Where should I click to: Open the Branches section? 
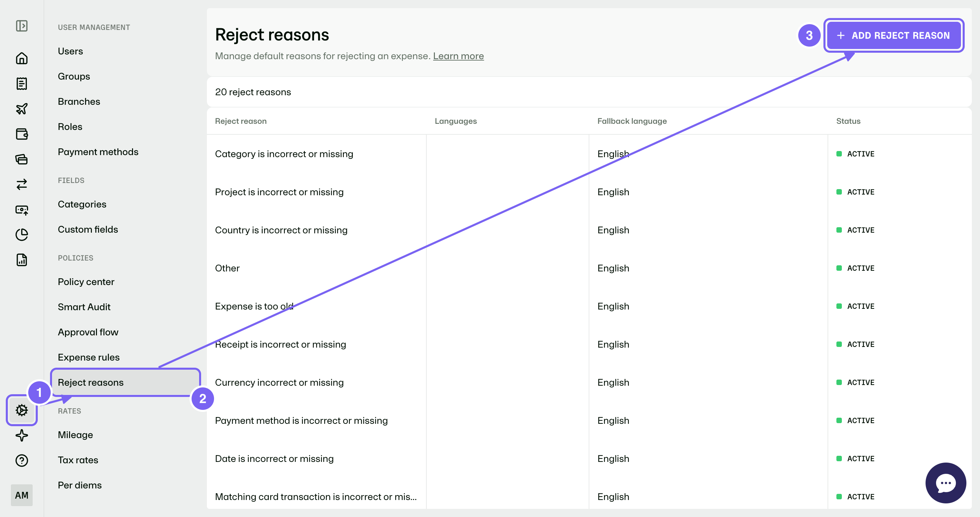click(x=79, y=101)
